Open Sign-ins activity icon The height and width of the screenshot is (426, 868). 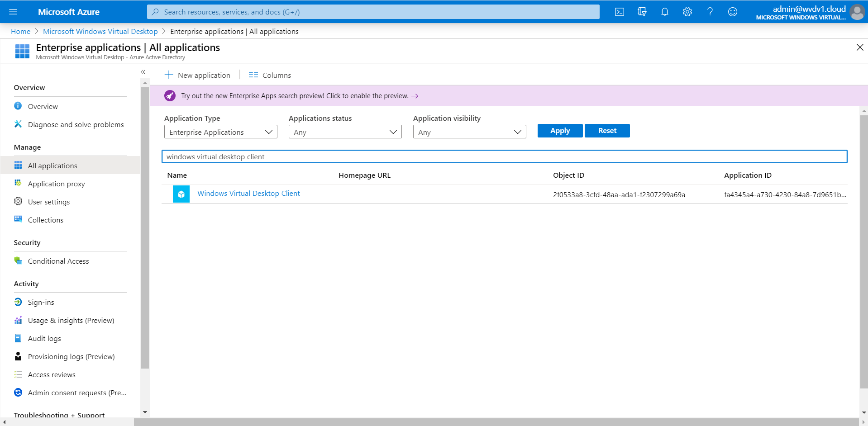point(18,302)
